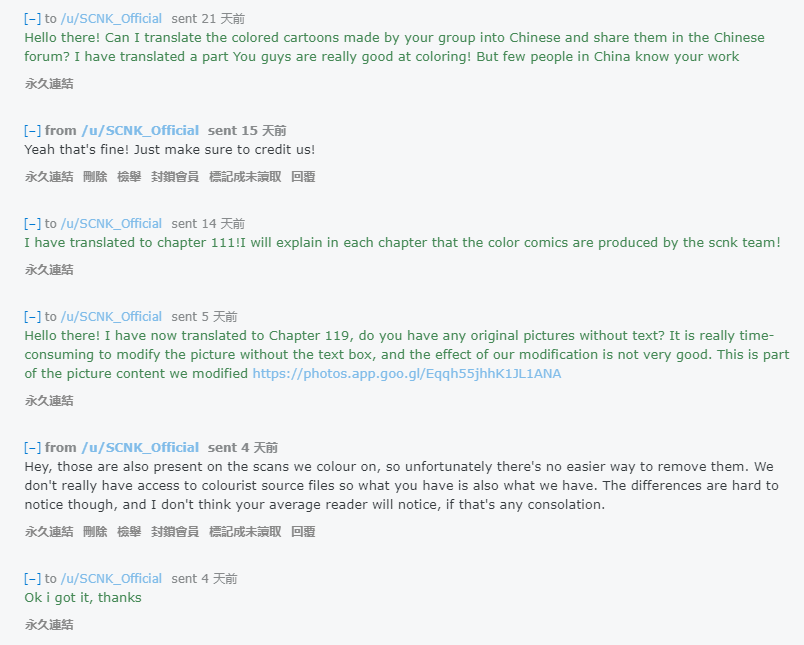Collapse the message sent 21 天前
Screen dimensions: 804x645
coord(33,19)
